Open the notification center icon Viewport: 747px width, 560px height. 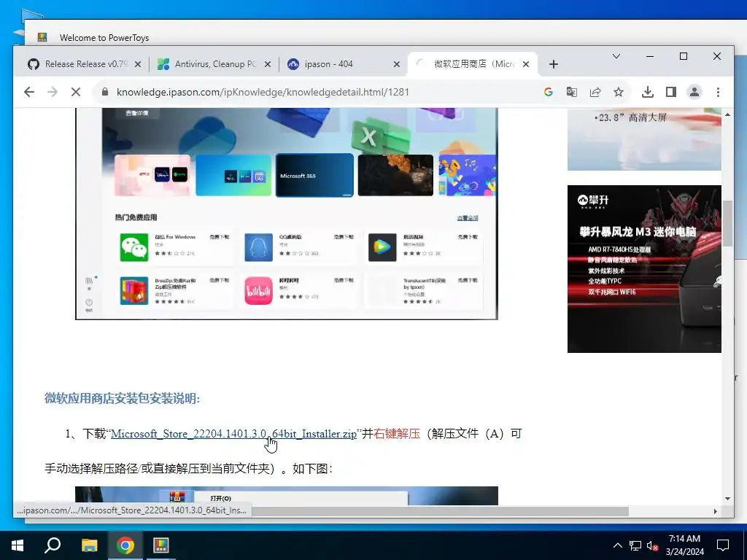(x=723, y=545)
